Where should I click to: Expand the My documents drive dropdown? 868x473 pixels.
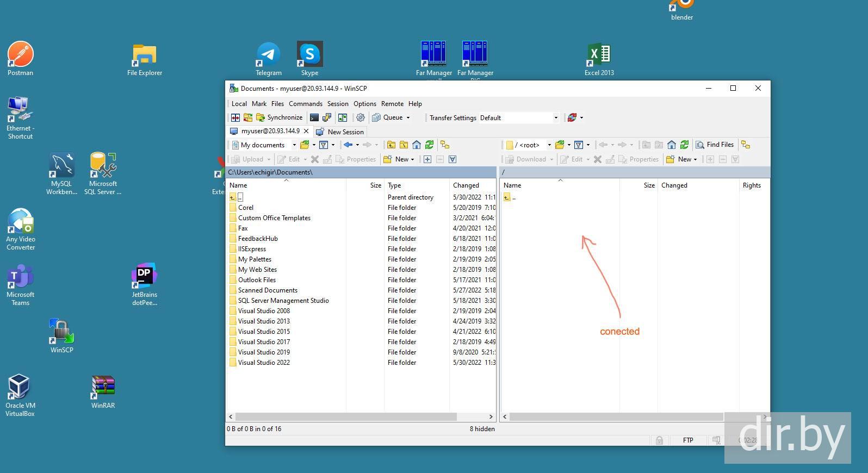point(294,145)
